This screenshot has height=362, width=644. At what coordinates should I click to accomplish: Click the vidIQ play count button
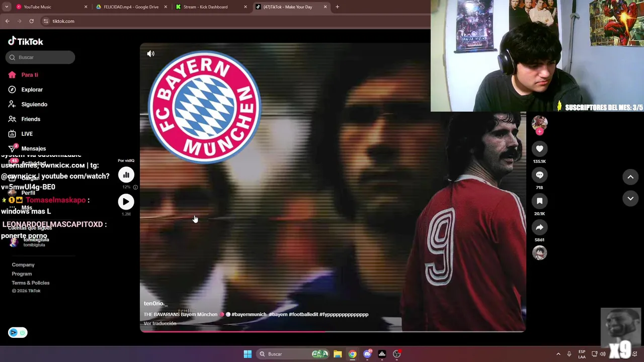tap(126, 202)
